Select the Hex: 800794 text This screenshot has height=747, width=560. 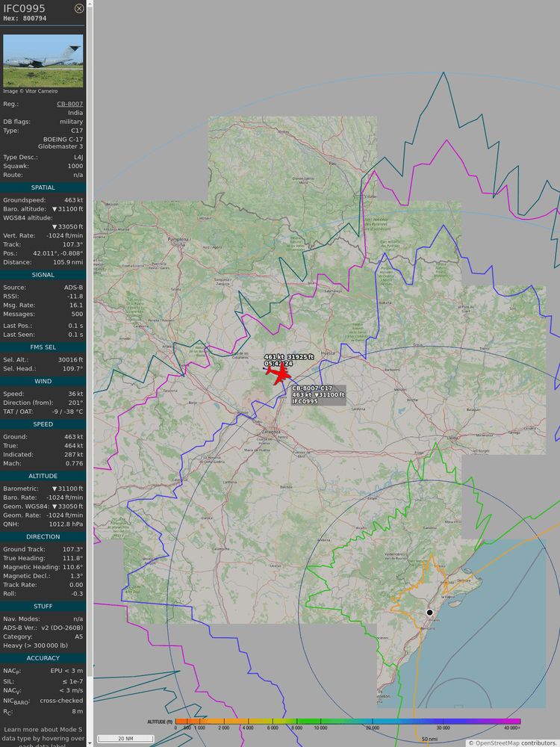click(25, 19)
